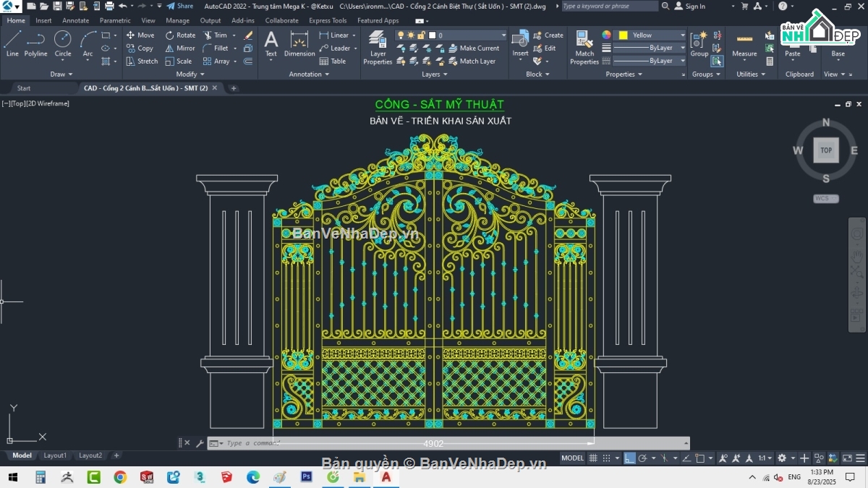
Task: Toggle grid display on the status bar
Action: click(593, 458)
